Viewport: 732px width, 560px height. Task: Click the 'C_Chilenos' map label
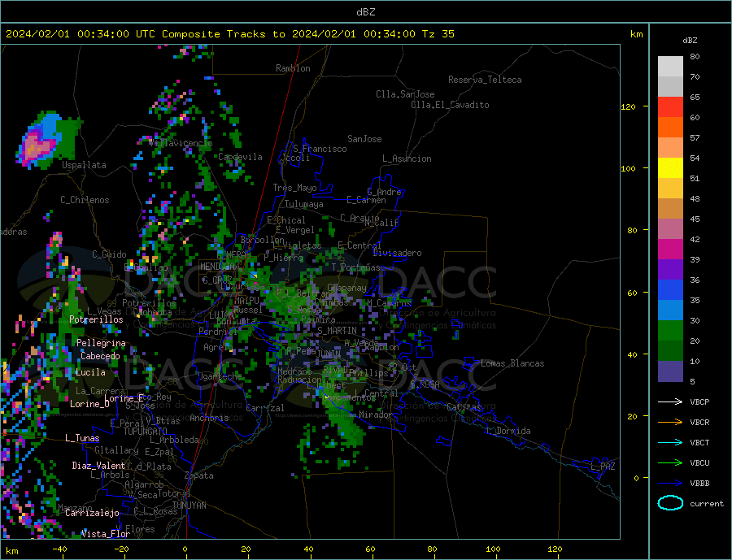85,200
